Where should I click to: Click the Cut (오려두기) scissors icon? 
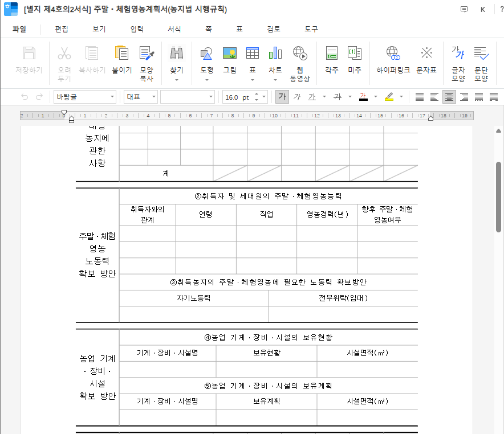coord(64,54)
